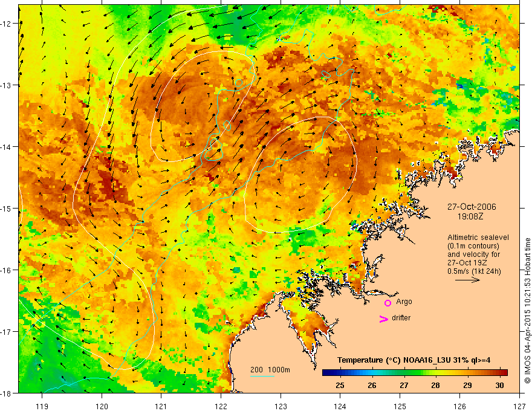Click the latitude label -17
Image resolution: width=532 pixels, height=411 pixels.
(x=6, y=332)
